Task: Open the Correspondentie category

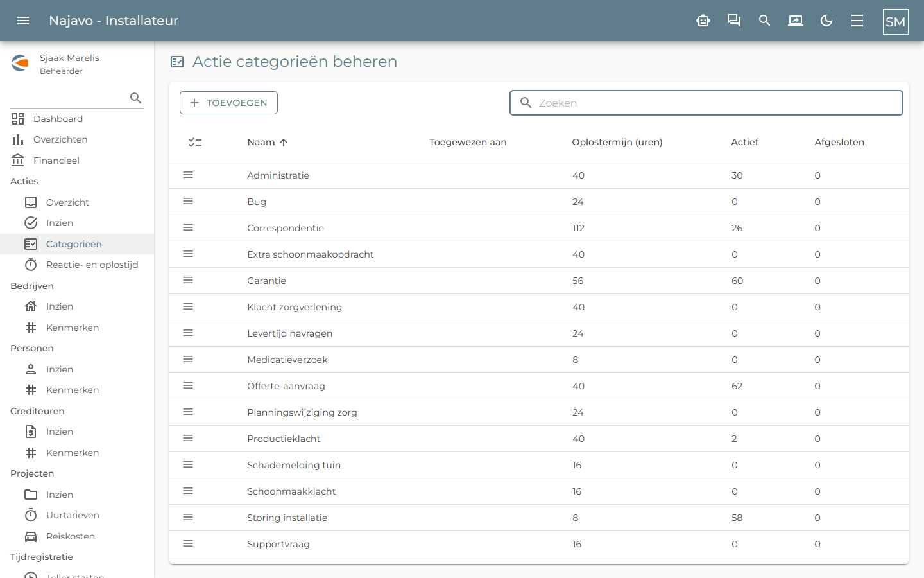Action: click(x=286, y=228)
